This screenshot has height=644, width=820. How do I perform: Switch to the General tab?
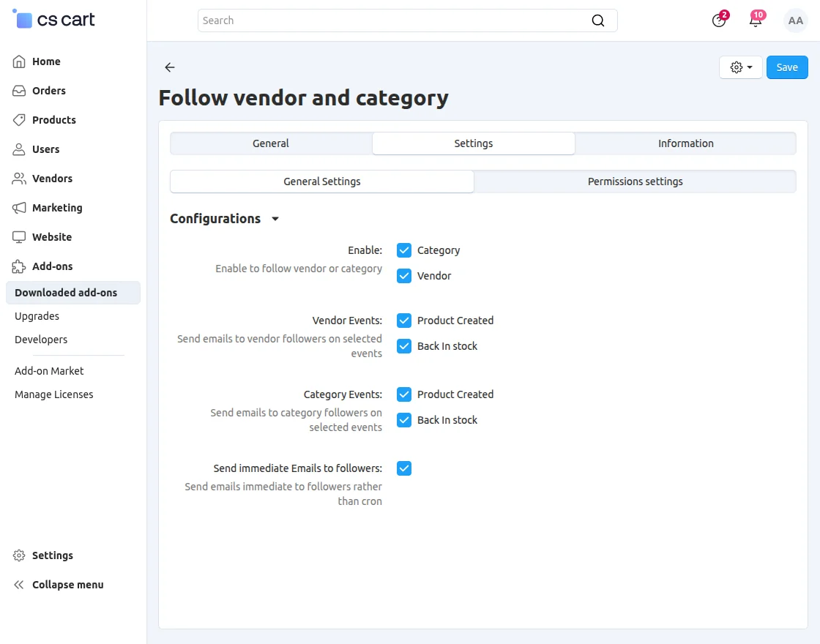tap(271, 143)
